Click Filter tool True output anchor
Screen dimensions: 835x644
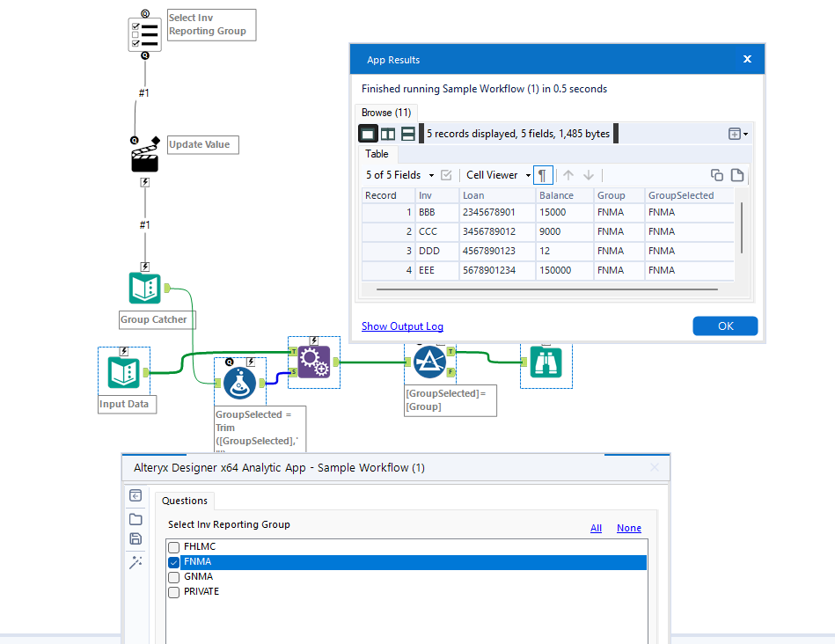(x=451, y=352)
